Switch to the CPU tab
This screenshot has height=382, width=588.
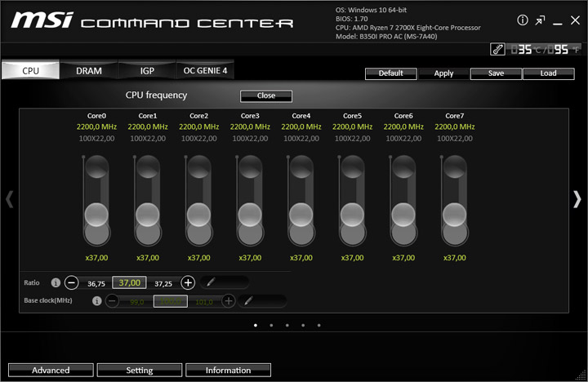click(30, 70)
